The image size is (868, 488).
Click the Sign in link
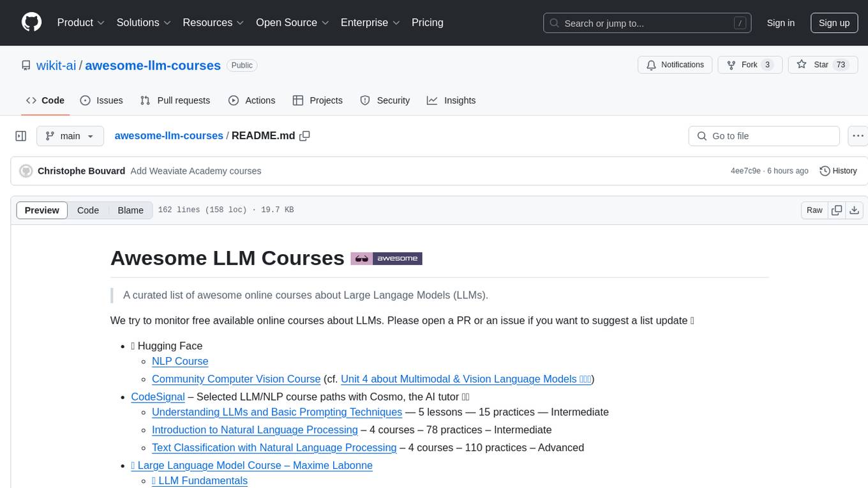click(781, 23)
